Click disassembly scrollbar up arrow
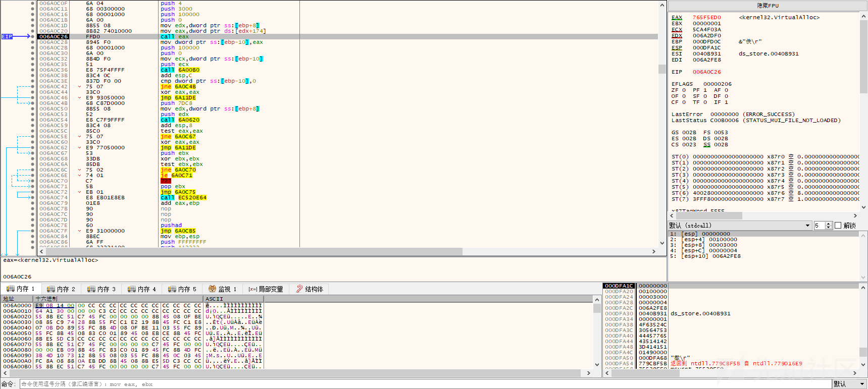This screenshot has height=389, width=868. 662,5
